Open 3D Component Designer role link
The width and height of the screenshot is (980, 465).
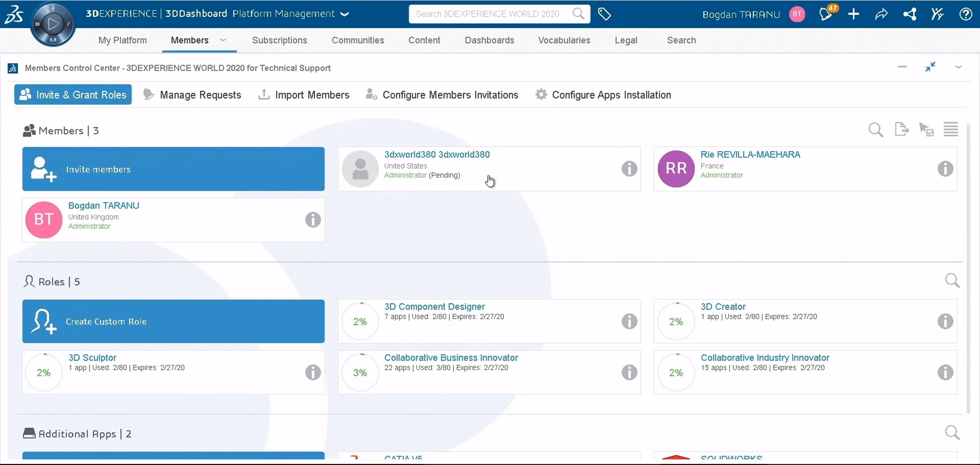434,307
